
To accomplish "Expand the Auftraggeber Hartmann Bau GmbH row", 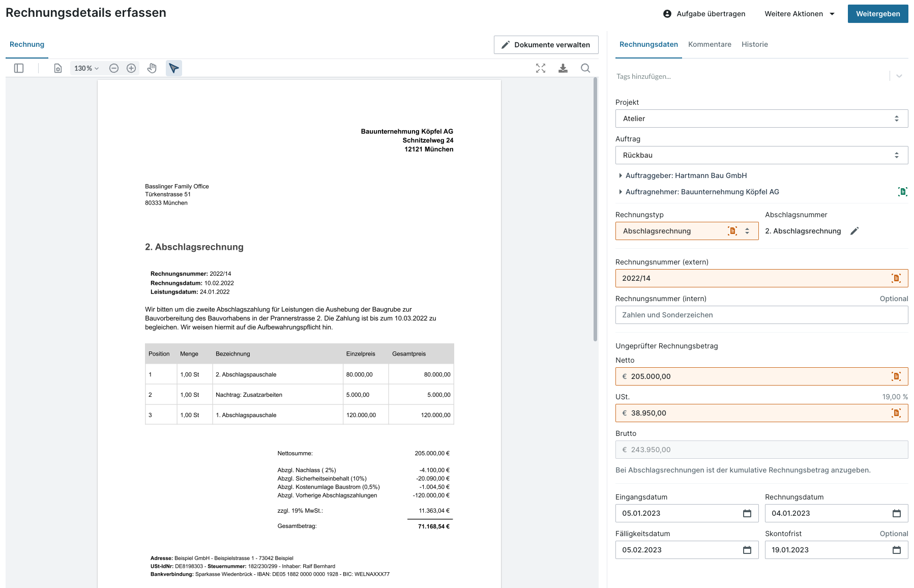I will [621, 175].
